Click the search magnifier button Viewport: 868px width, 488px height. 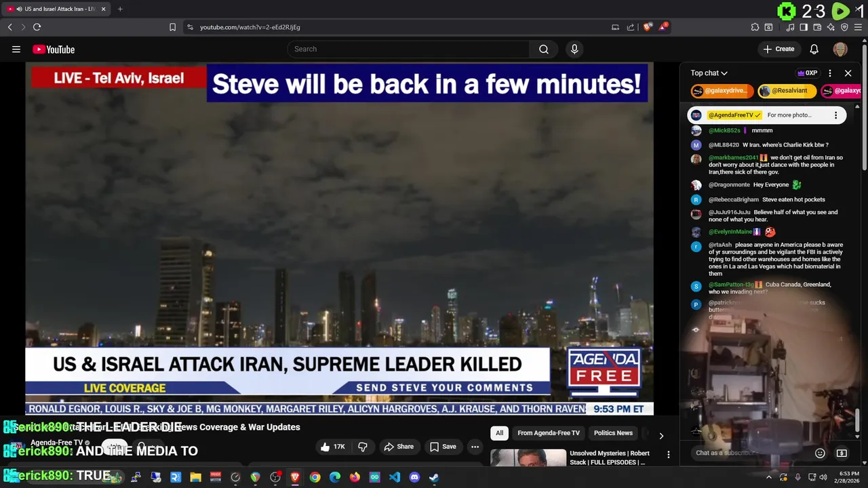pyautogui.click(x=544, y=49)
